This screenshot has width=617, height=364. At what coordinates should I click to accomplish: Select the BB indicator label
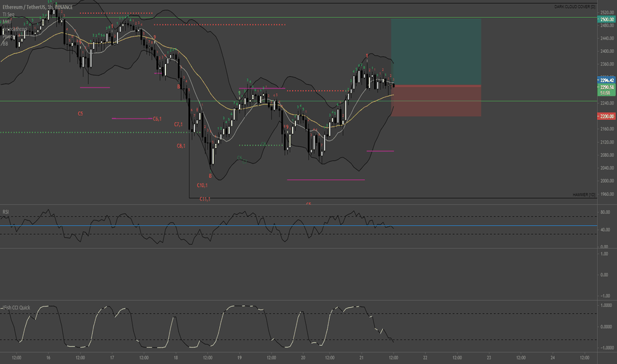[5, 44]
